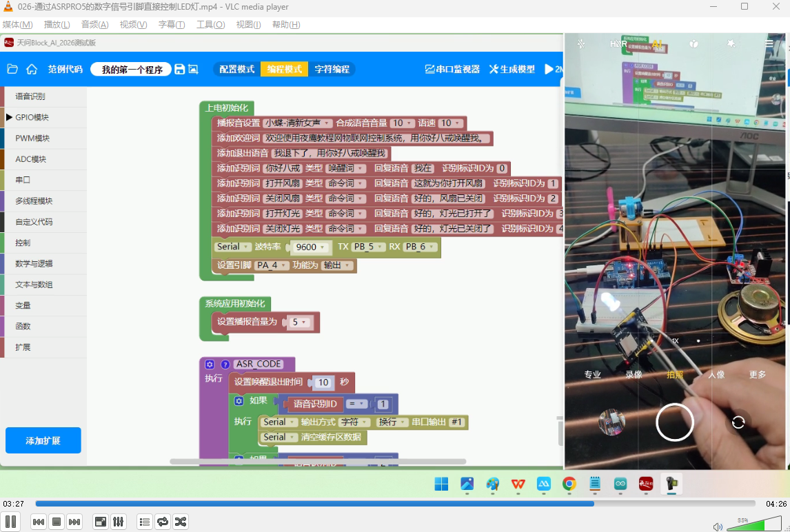Open the RX PB_6 pin dropdown

(421, 247)
